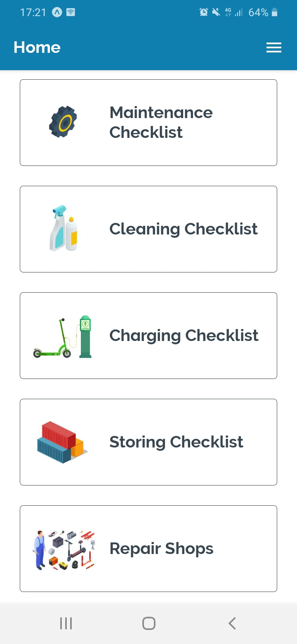Tap the gear icon for maintenance
297x644 pixels.
(63, 122)
